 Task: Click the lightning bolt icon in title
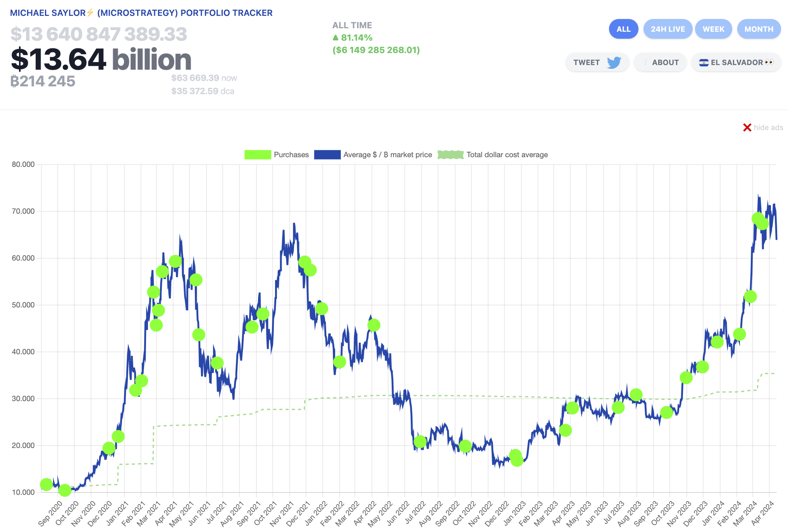(x=90, y=13)
